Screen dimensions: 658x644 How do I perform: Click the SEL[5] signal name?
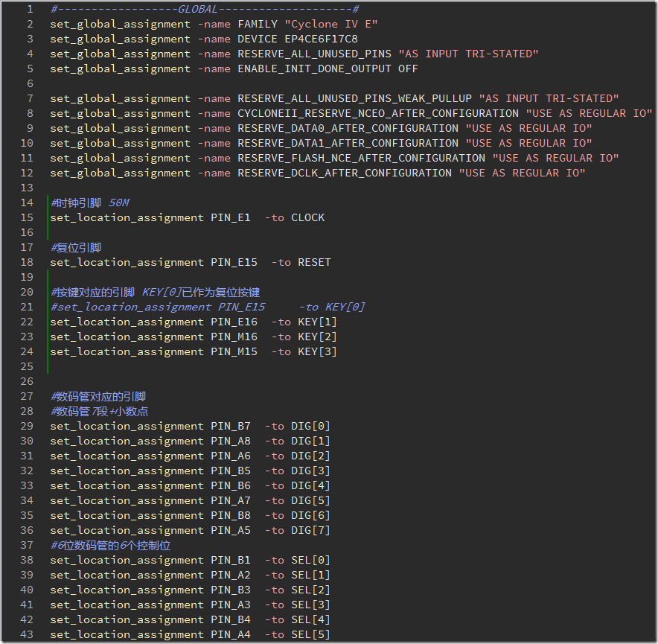point(310,635)
